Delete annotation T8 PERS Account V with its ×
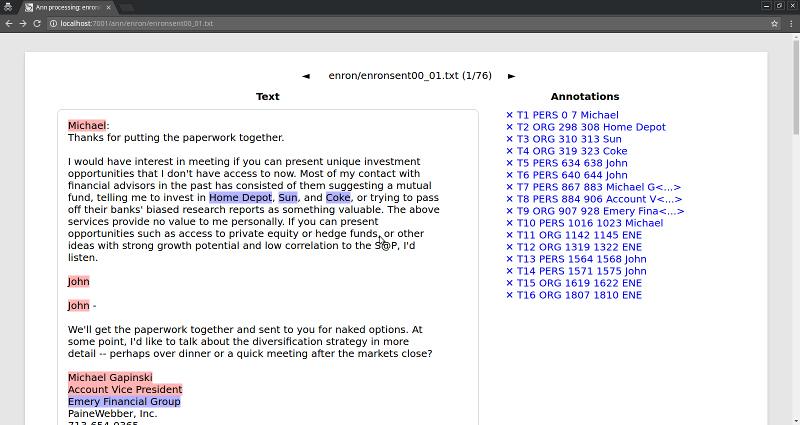The width and height of the screenshot is (800, 425). (x=509, y=199)
